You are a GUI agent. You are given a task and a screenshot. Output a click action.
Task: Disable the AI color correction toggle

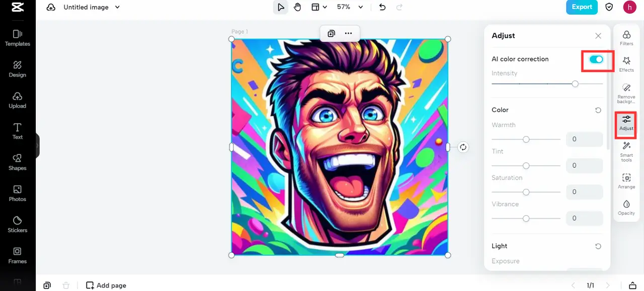596,59
